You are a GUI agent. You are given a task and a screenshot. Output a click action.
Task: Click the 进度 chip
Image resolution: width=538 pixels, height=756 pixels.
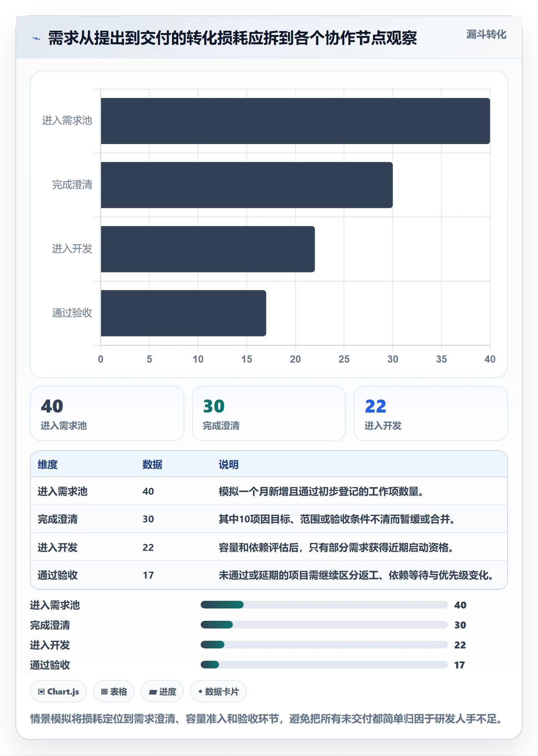pos(162,691)
